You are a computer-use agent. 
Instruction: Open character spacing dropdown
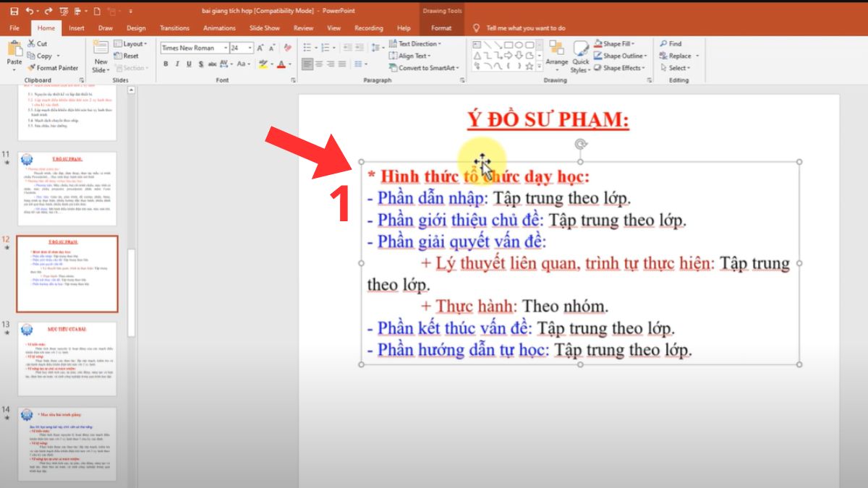(x=226, y=64)
